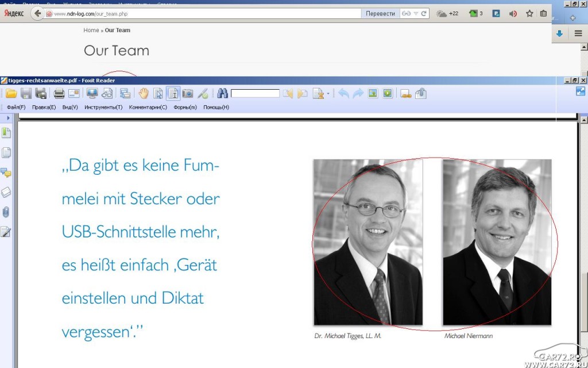
Task: Open the Comments panel in Foxit sidebar
Action: (x=6, y=172)
